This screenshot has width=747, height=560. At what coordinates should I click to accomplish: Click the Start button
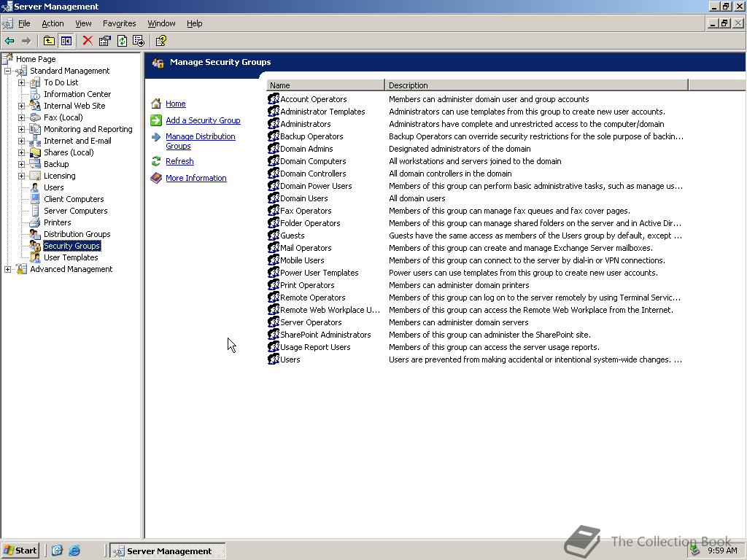click(20, 551)
